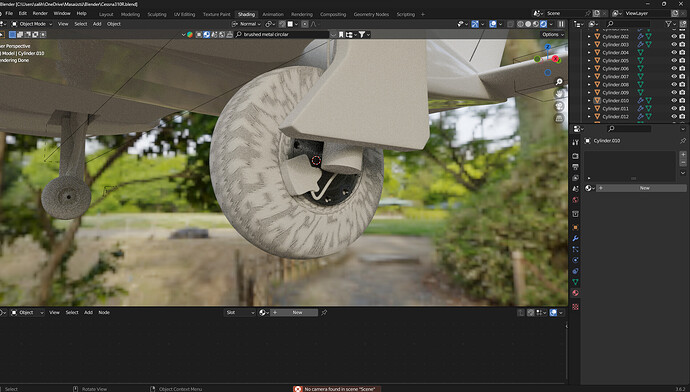Click the zoom magnifier viewport gizmo
The height and width of the screenshot is (392, 690).
559,82
